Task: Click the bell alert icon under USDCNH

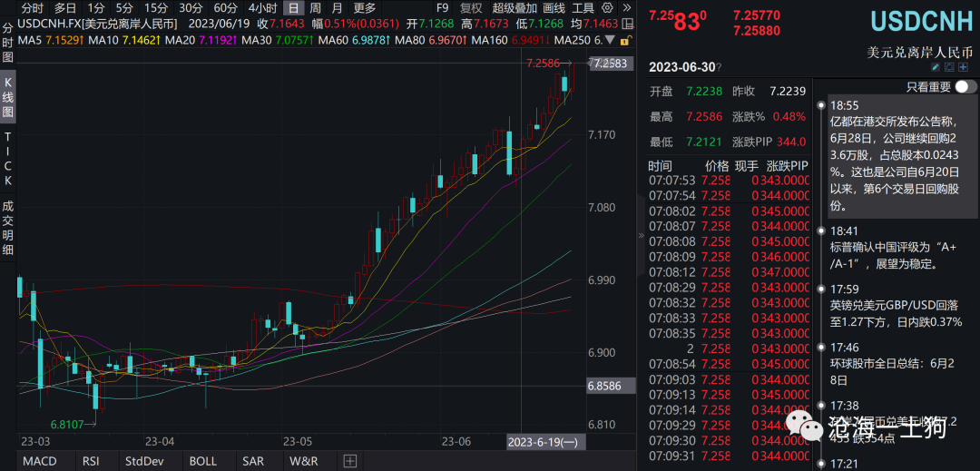Action: (x=949, y=68)
